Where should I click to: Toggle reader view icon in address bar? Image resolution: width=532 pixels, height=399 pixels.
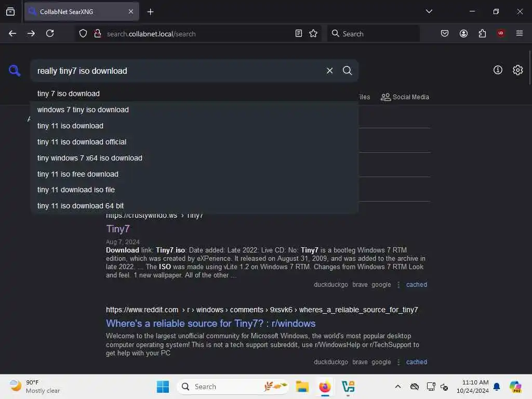pyautogui.click(x=299, y=34)
